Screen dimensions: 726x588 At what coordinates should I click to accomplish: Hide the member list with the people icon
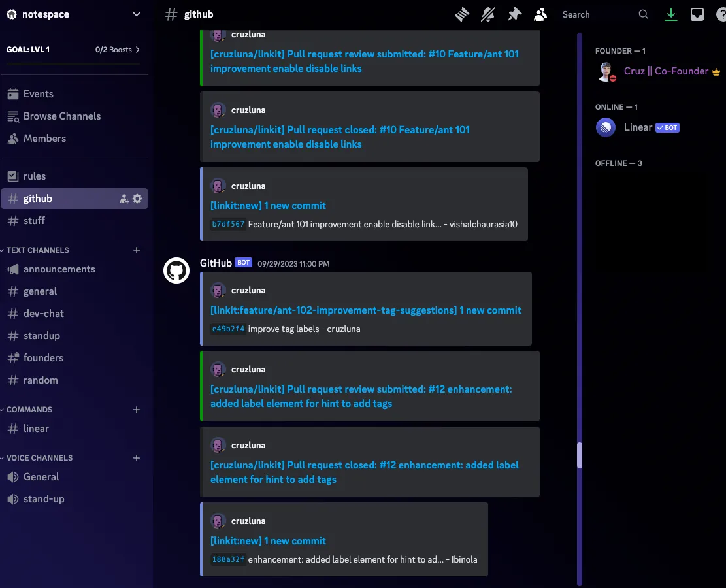pyautogui.click(x=540, y=14)
